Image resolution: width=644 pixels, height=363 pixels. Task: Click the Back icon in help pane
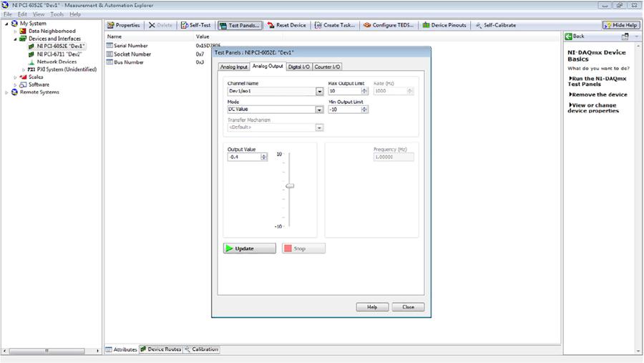tap(568, 37)
